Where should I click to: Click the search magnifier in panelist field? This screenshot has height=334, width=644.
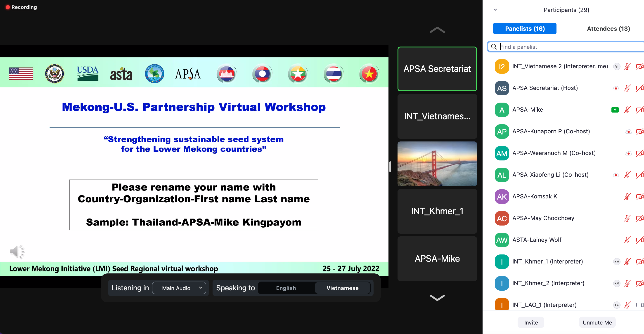click(494, 47)
